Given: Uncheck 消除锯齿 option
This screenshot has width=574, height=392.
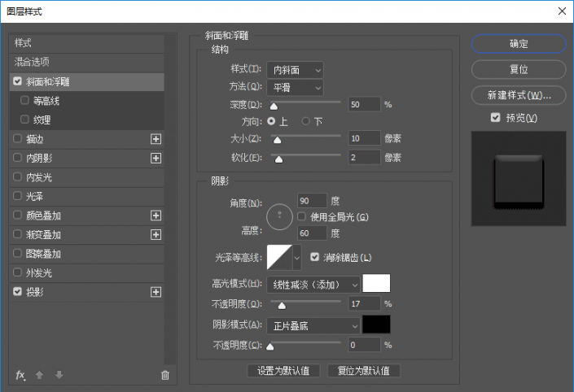Looking at the screenshot, I should [315, 257].
